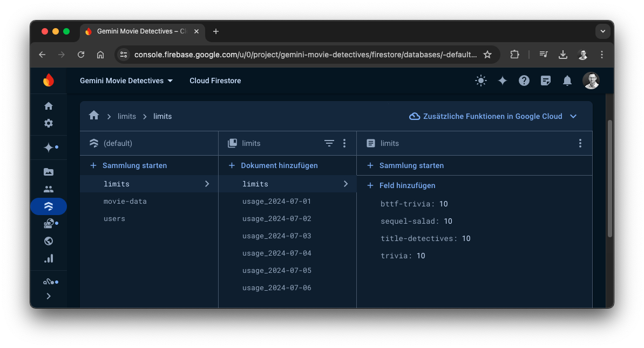Go to Firestore root home breadcrumb
The image size is (644, 348).
click(94, 116)
